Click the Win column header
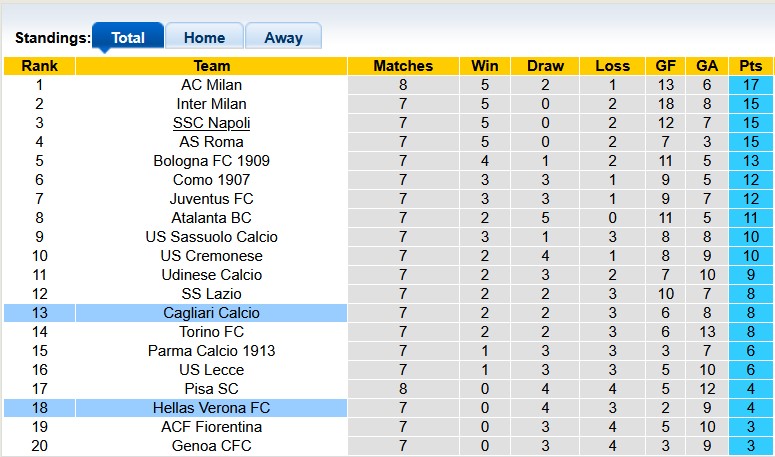The image size is (775, 457). click(485, 66)
